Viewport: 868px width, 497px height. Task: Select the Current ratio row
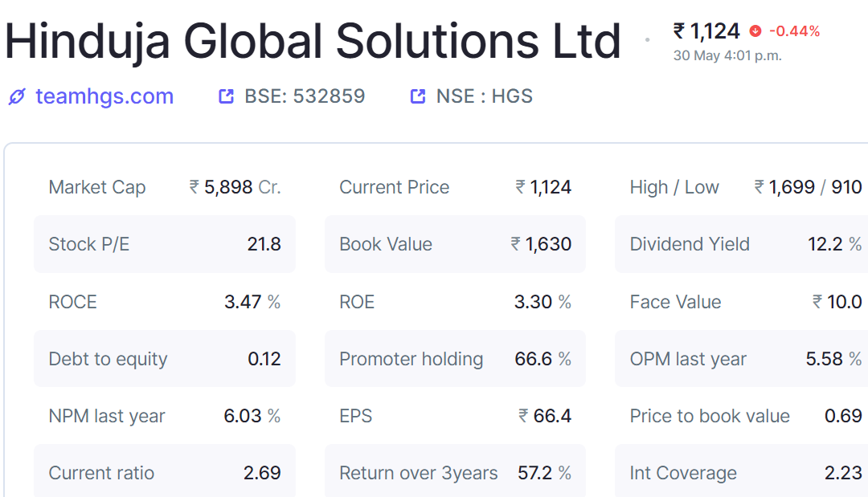coord(165,471)
